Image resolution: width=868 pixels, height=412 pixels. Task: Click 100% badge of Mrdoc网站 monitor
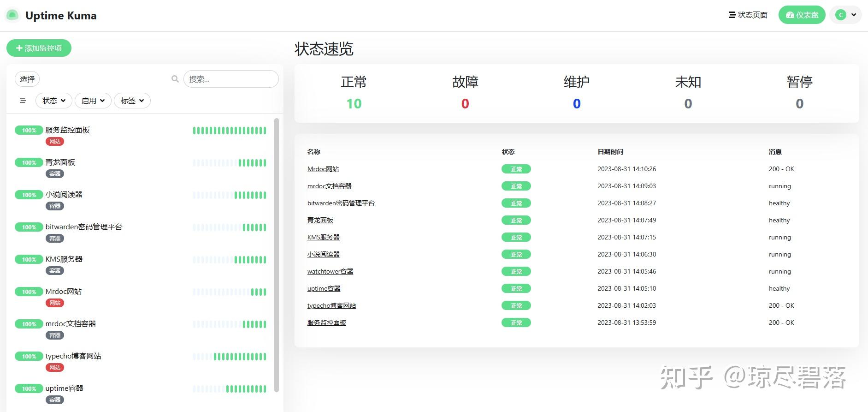tap(29, 292)
